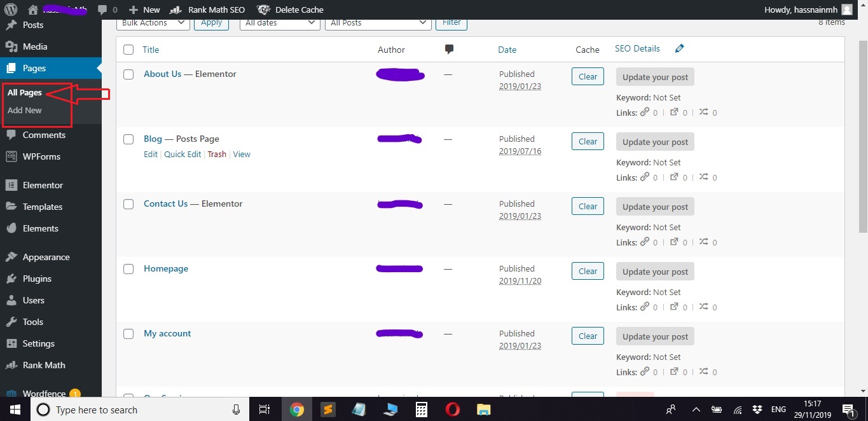Viewport: 868px width, 421px height.
Task: Clear cache for Homepage
Action: coord(588,272)
